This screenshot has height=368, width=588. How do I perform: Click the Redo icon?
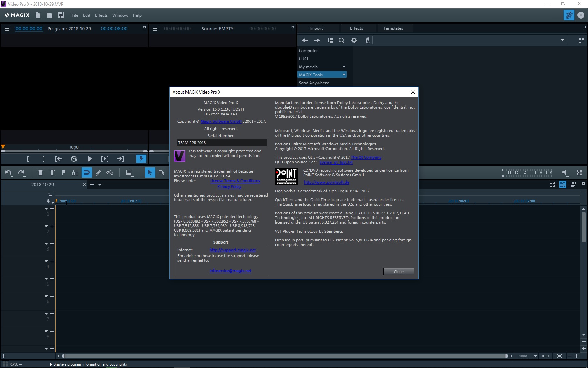[x=21, y=172]
